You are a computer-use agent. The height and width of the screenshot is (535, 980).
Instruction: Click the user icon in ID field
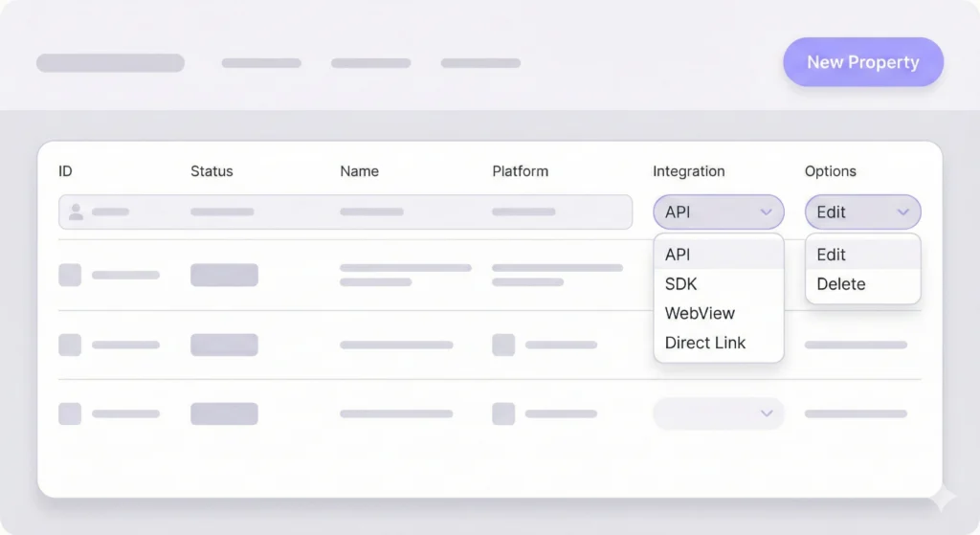click(77, 212)
